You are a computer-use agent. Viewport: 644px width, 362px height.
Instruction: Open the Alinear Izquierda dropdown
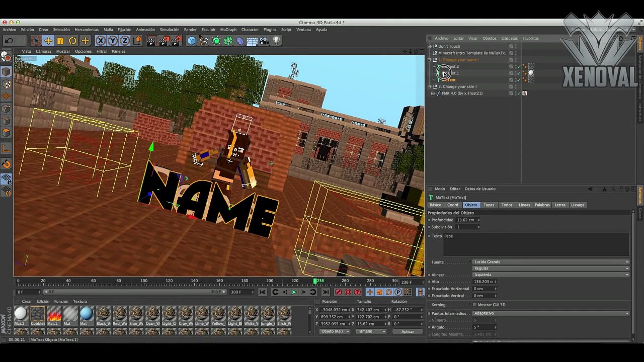click(550, 275)
